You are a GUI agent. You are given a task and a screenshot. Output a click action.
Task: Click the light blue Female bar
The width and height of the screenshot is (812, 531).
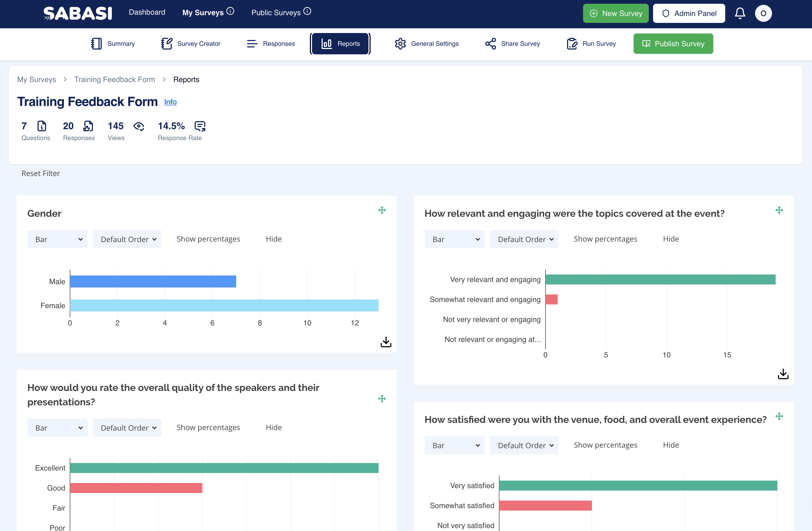[224, 305]
